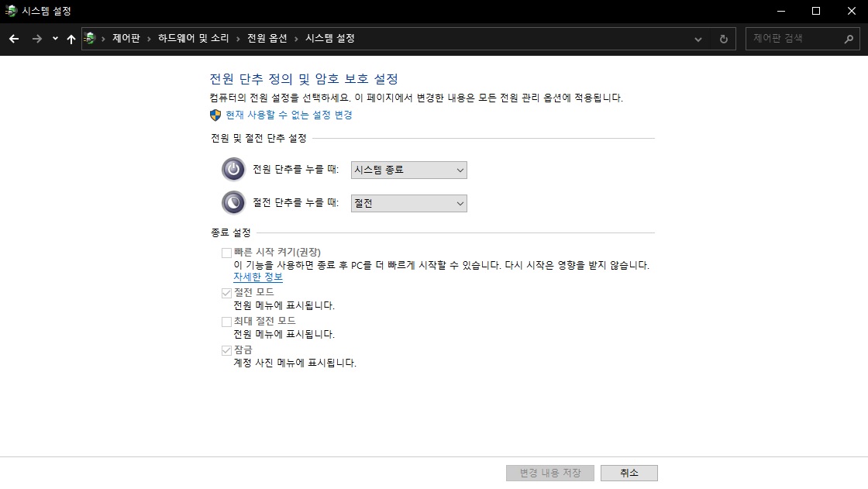Toggle the 빠른 시작 켜기(권장) checkbox
868x489 pixels.
[x=226, y=253]
